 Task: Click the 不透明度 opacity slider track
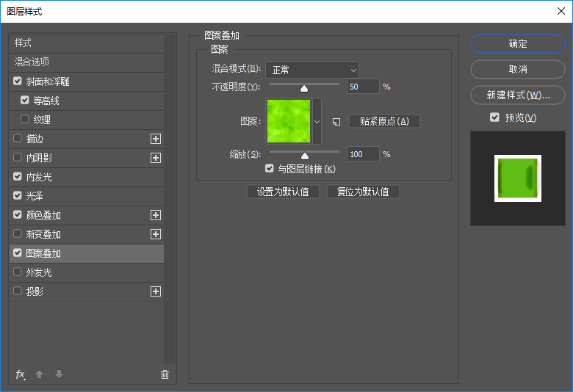323,84
